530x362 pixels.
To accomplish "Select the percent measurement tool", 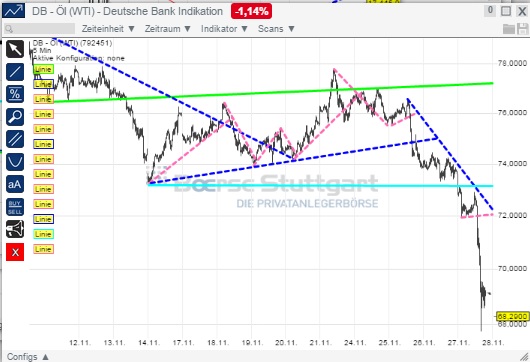I will coord(15,94).
